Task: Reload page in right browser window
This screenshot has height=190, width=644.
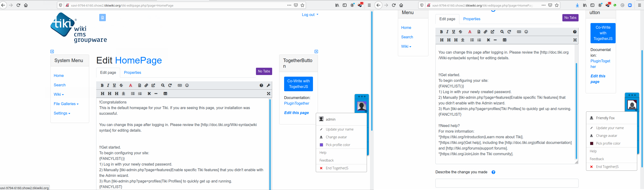Action: tap(394, 5)
